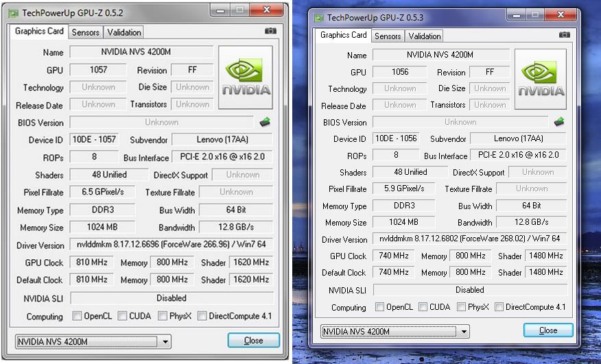The height and width of the screenshot is (364, 601).
Task: Click Name field in GPU-Z 0.5.2
Action: tap(141, 51)
